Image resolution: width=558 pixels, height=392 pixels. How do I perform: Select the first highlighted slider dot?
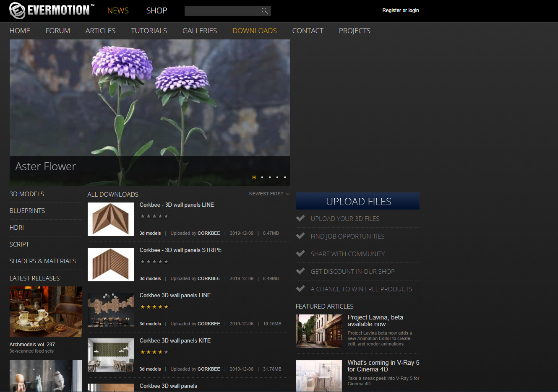pyautogui.click(x=254, y=177)
